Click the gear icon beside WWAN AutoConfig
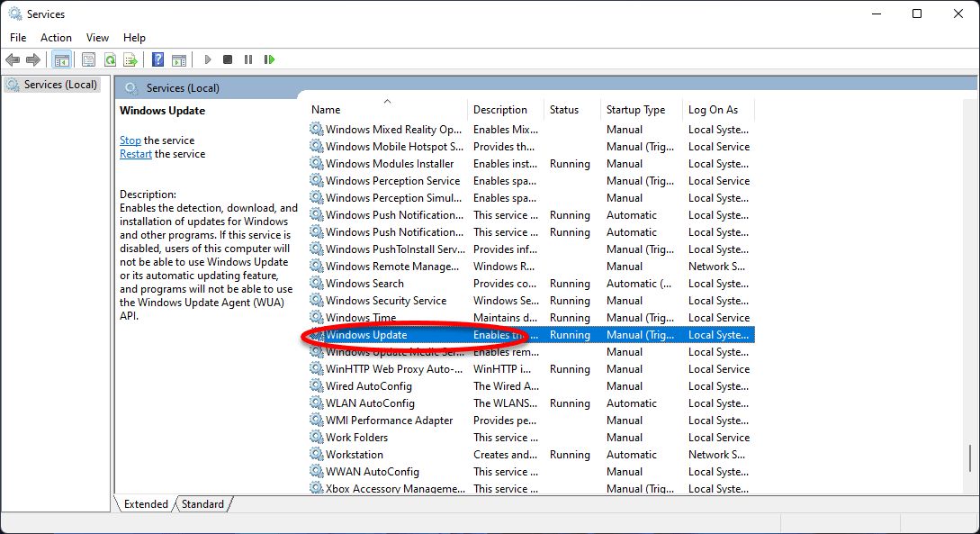This screenshot has height=534, width=980. [x=316, y=472]
